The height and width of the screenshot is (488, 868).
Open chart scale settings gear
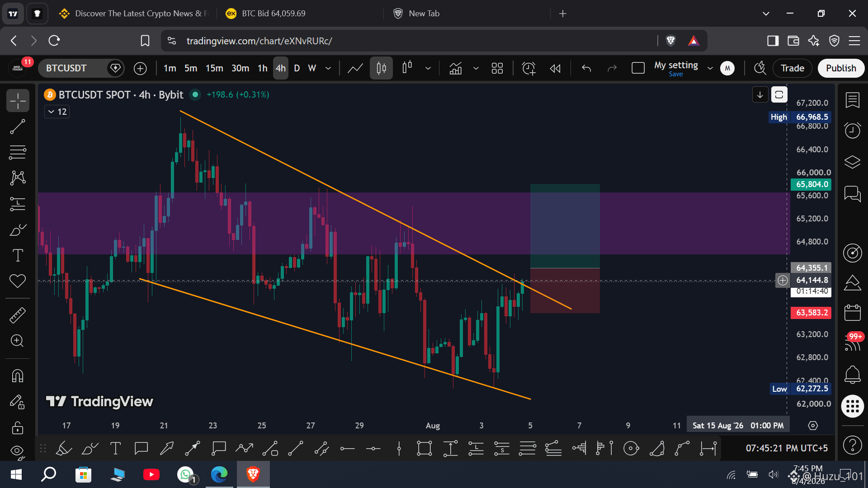(813, 426)
